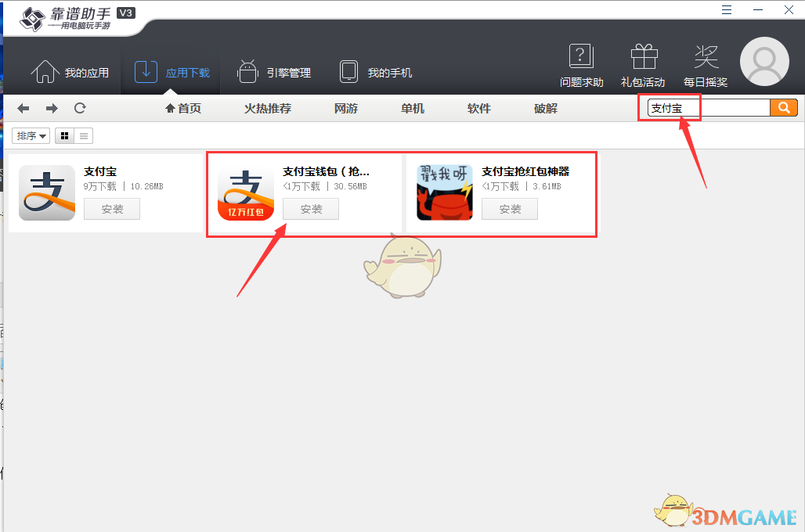Go forward with the right arrow
The width and height of the screenshot is (805, 532).
[x=52, y=108]
